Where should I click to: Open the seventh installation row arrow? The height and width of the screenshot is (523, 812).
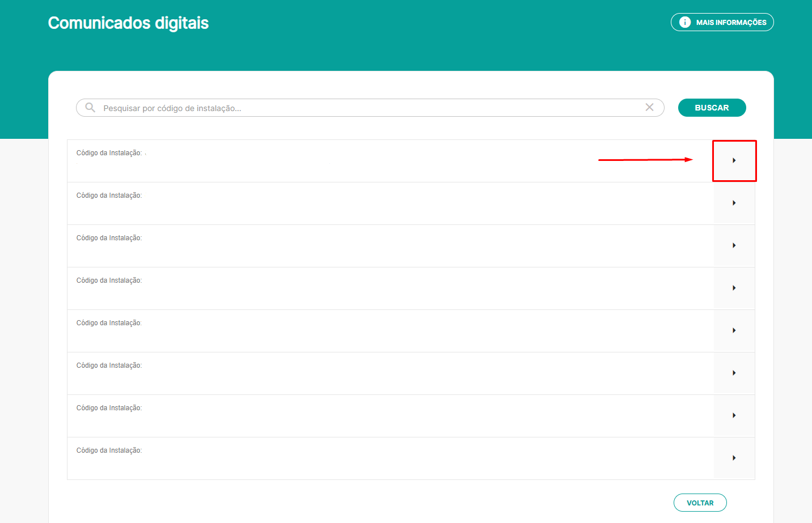734,416
